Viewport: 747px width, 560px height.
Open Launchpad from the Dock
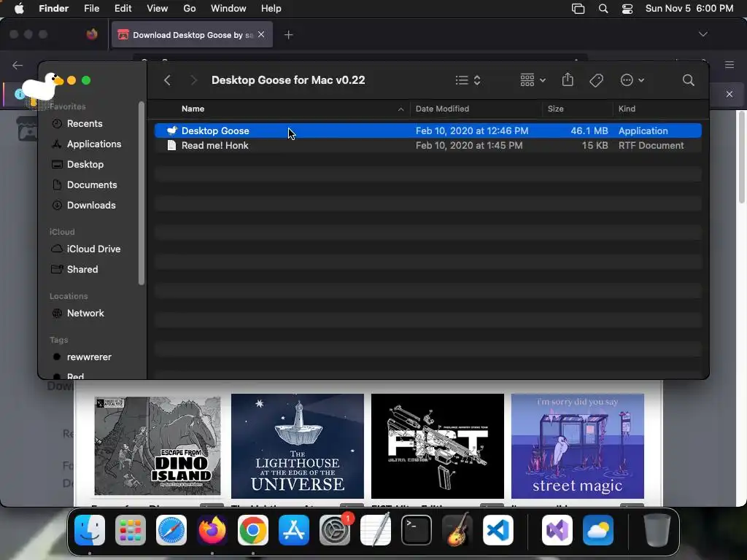pos(131,530)
